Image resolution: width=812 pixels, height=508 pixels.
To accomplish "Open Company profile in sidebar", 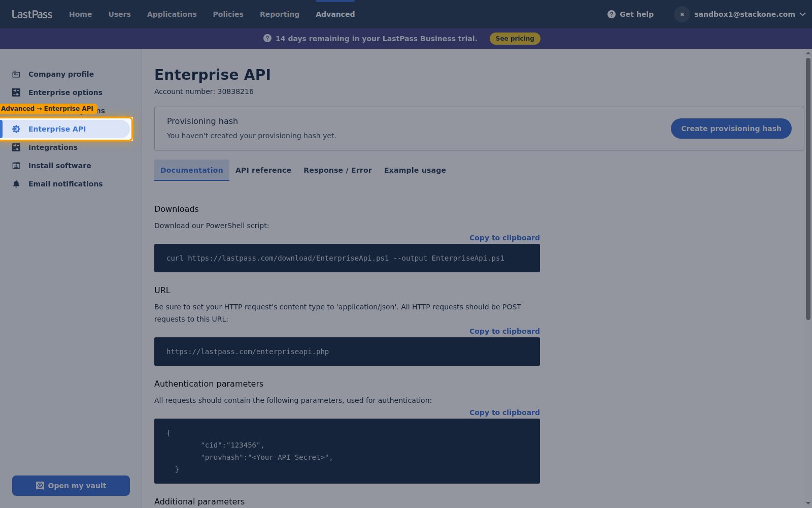I will coord(61,74).
